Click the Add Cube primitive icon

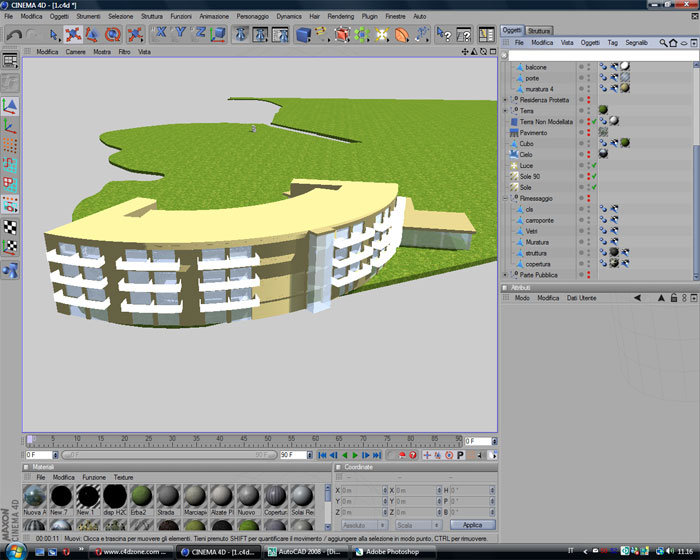click(304, 34)
